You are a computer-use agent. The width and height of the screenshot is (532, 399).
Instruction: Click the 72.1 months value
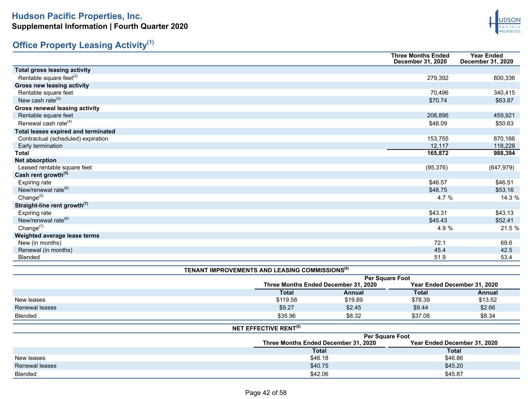440,243
